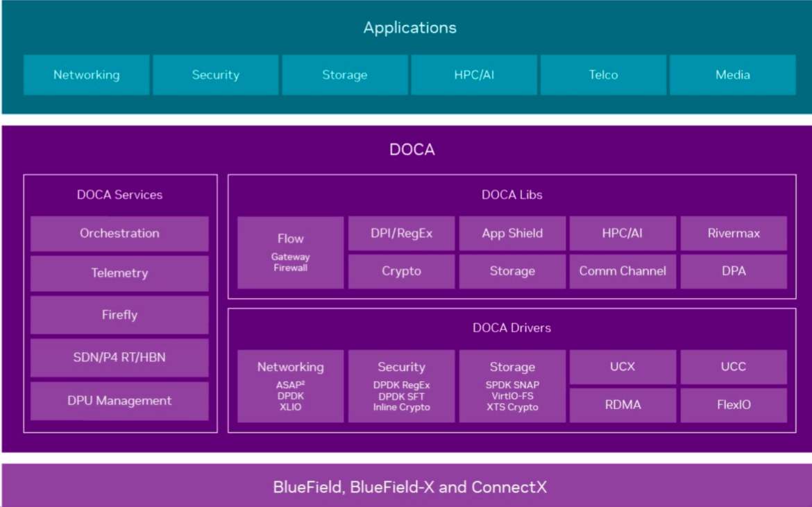Click the Orchestration service block

coord(119,234)
